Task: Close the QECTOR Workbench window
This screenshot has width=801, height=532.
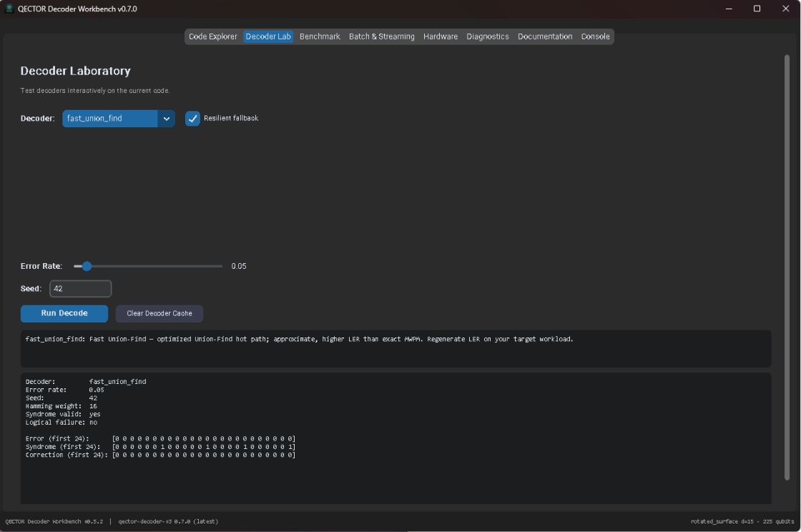Action: (786, 9)
